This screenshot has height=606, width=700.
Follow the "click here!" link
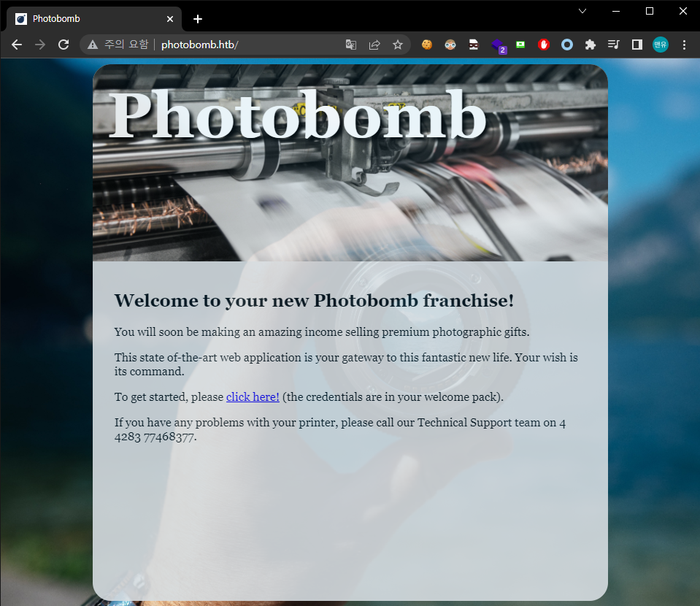pos(253,397)
